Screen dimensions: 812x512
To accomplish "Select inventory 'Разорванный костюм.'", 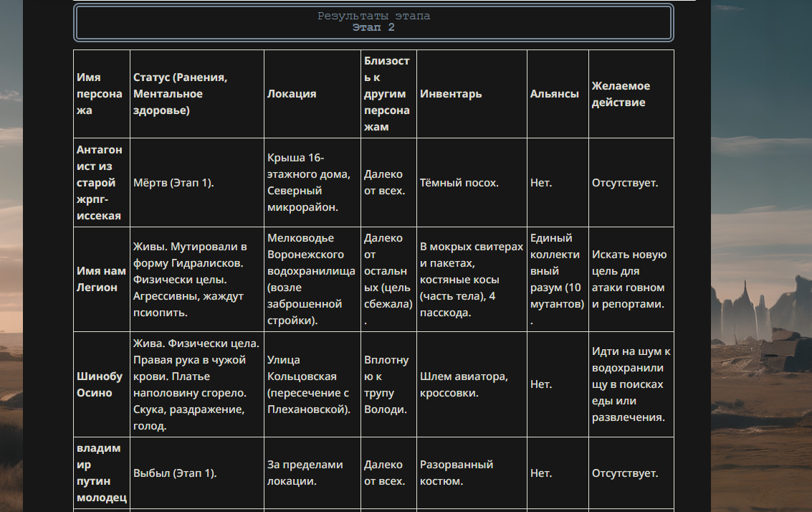I will pyautogui.click(x=472, y=473).
